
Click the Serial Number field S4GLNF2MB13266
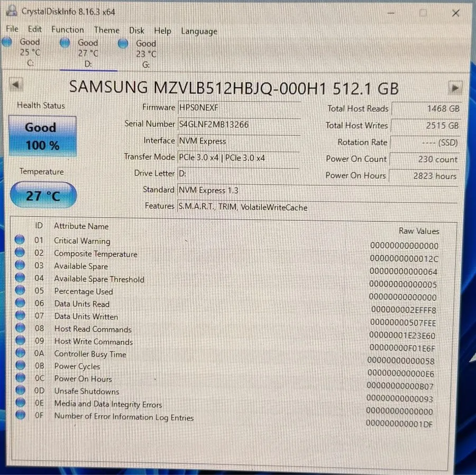(239, 124)
